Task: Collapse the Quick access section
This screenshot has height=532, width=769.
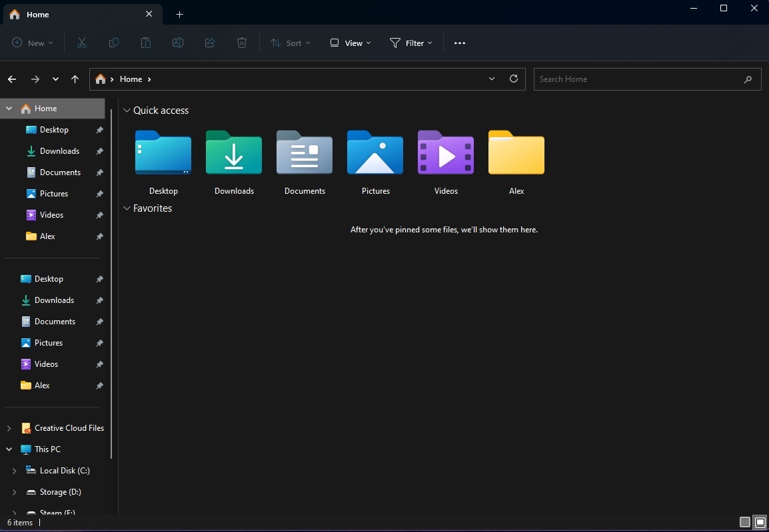Action: coord(127,110)
